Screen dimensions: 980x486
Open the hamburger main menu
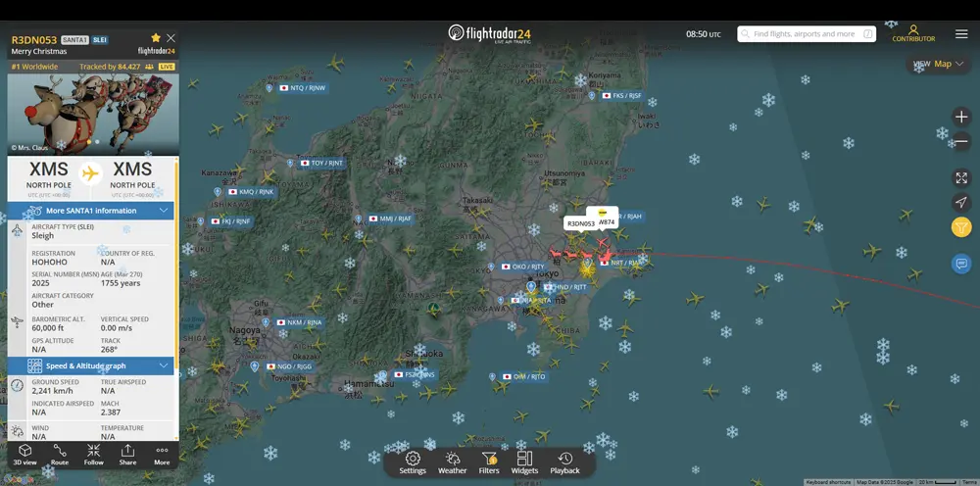(961, 34)
